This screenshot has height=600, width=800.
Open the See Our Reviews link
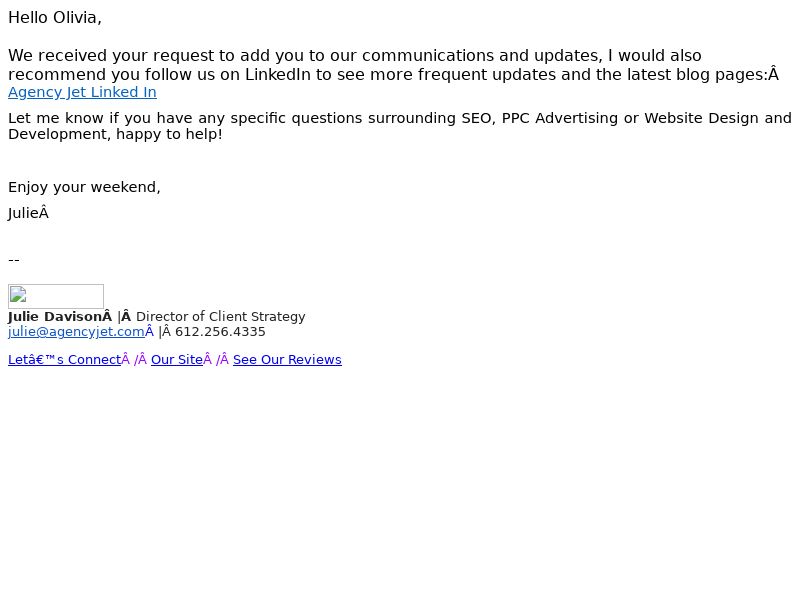(287, 360)
